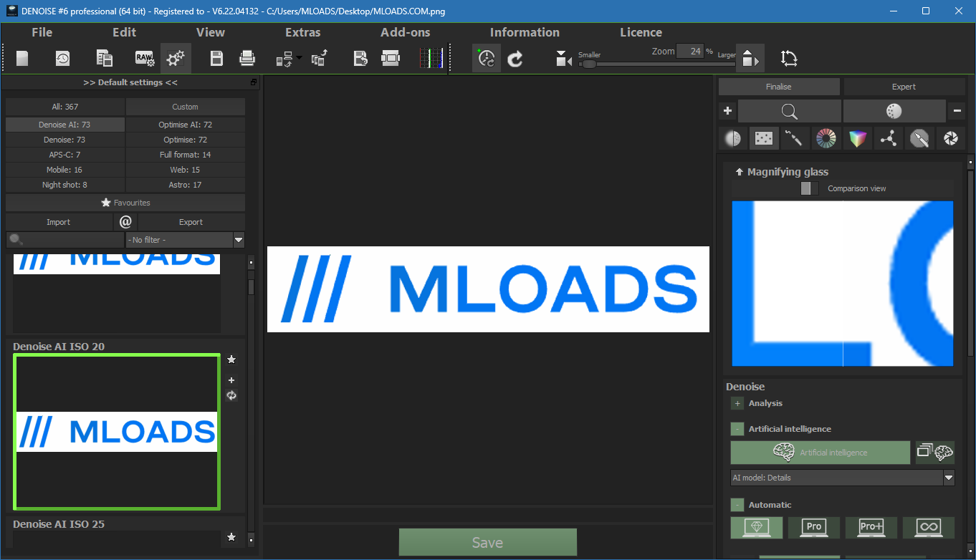
Task: Select the Pro automatic mode
Action: (814, 528)
